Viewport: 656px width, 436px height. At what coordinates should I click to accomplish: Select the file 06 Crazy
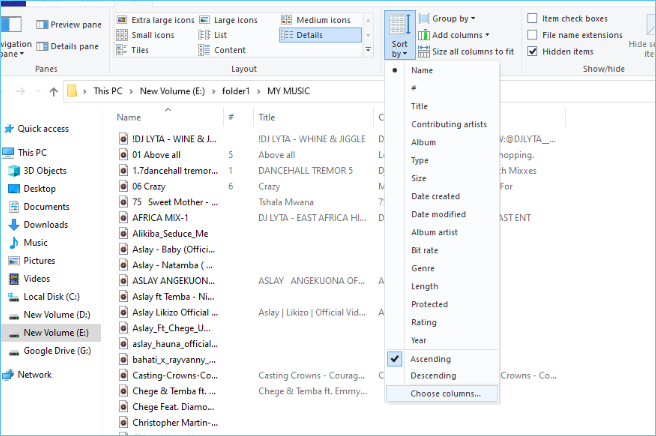[x=148, y=186]
